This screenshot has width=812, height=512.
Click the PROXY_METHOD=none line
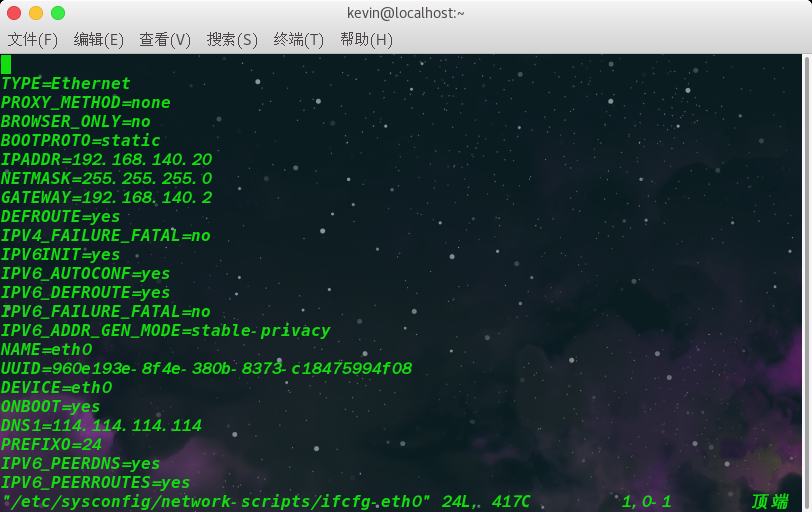tap(85, 103)
